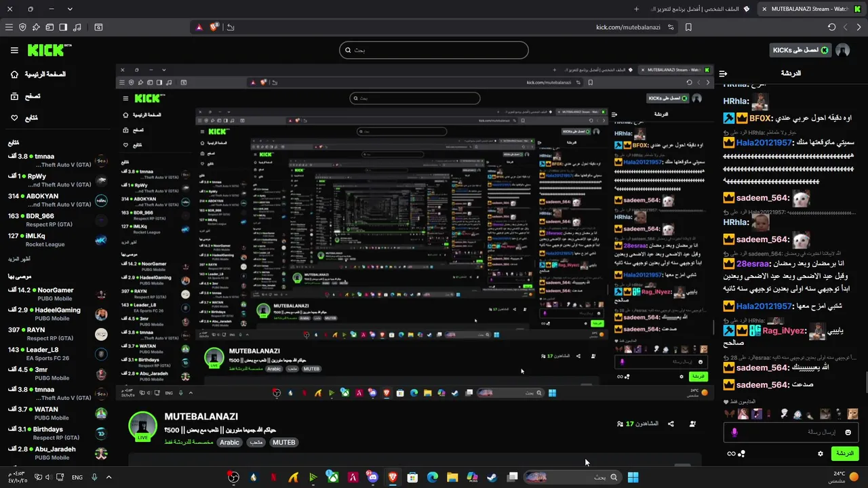The width and height of the screenshot is (868, 488).
Task: Open emoji picker in chat input
Action: click(848, 432)
